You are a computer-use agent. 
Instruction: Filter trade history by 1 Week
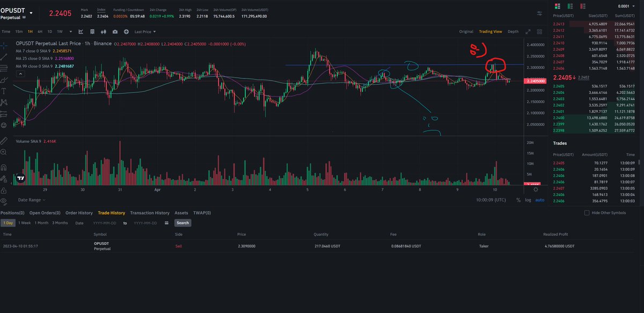click(25, 223)
